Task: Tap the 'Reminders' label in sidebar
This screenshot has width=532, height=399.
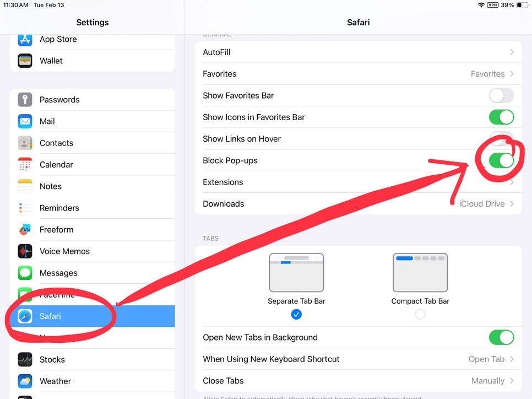Action: click(59, 208)
